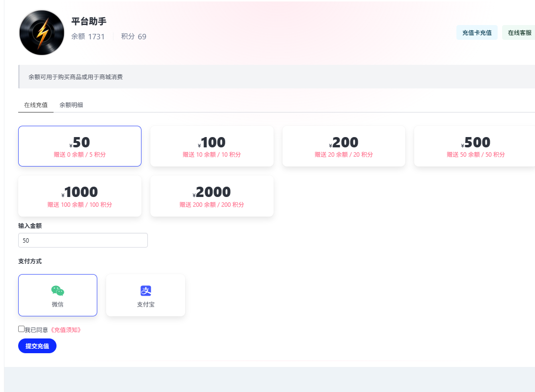
Task: Open the 在线充值 tab
Action: [x=36, y=105]
